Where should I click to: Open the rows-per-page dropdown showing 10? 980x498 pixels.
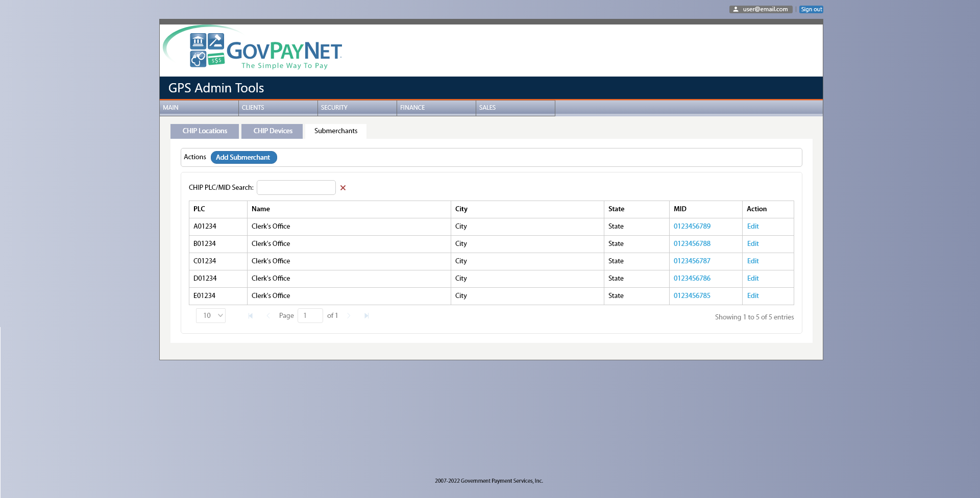pyautogui.click(x=211, y=316)
